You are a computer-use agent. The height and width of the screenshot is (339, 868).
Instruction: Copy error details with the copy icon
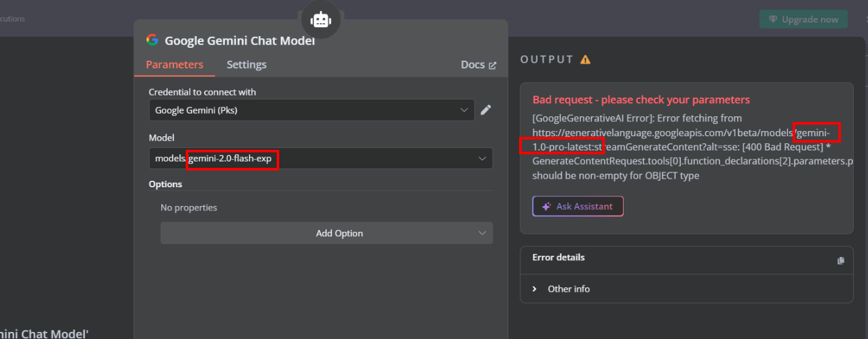pyautogui.click(x=840, y=260)
